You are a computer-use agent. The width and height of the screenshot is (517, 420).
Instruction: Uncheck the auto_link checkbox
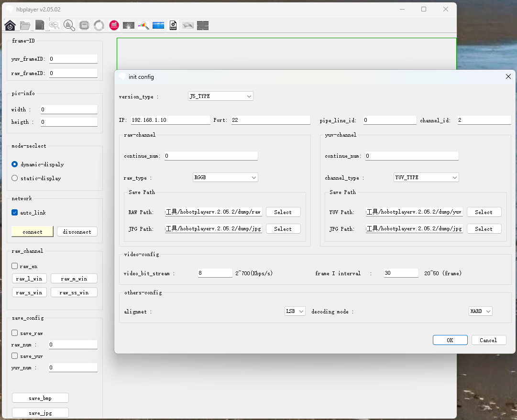[x=15, y=213]
